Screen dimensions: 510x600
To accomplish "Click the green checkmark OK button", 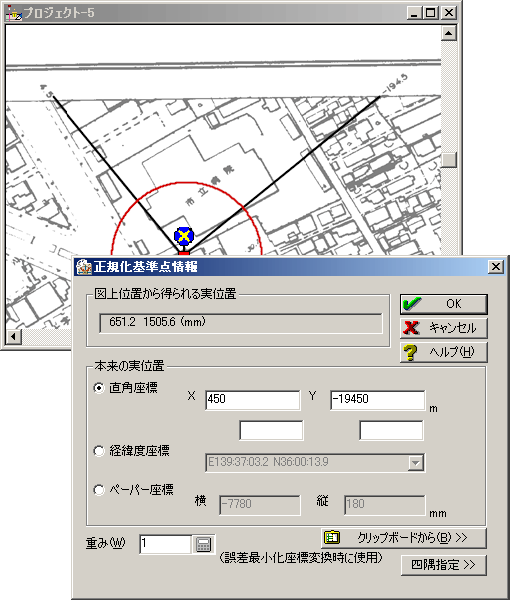I will click(x=444, y=304).
